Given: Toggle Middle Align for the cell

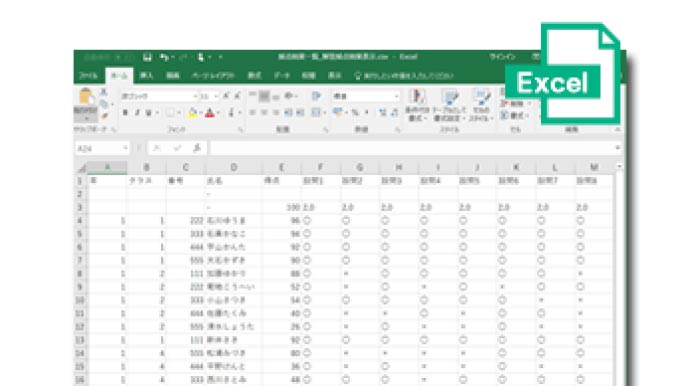Looking at the screenshot, I should [x=264, y=95].
